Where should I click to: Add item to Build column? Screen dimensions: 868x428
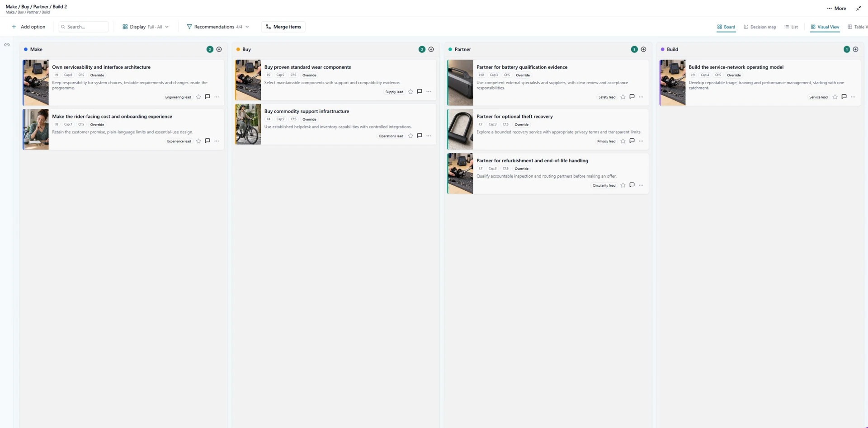coord(855,49)
